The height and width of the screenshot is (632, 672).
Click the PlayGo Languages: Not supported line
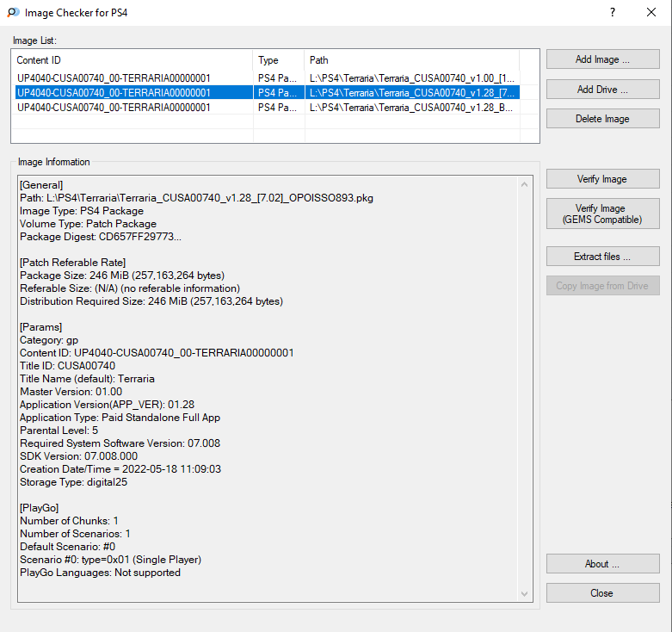pyautogui.click(x=101, y=573)
